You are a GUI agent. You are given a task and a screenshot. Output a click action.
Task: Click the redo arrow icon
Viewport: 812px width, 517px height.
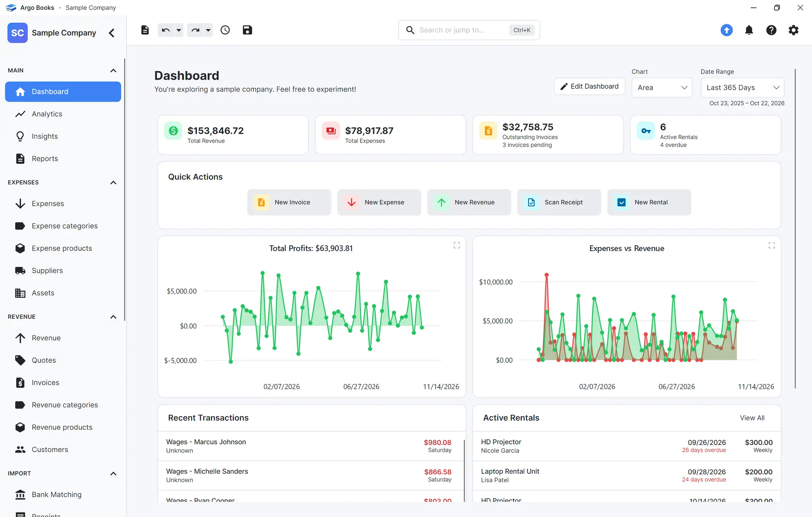tap(195, 30)
